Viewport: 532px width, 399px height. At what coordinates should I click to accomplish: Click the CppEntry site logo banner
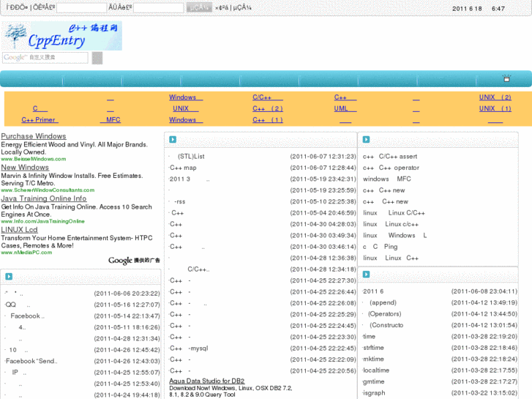[61, 36]
